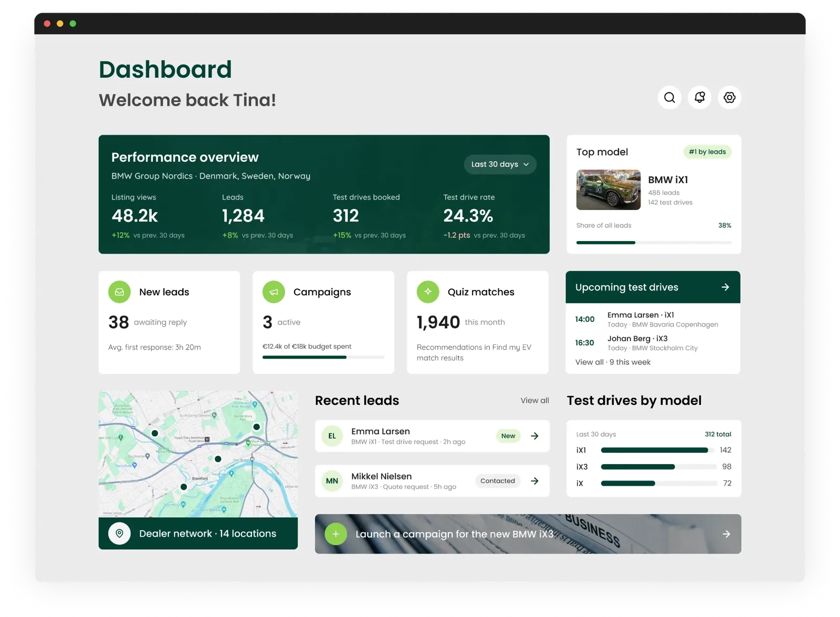Click Launch a campaign for BMW iX3 banner

528,534
